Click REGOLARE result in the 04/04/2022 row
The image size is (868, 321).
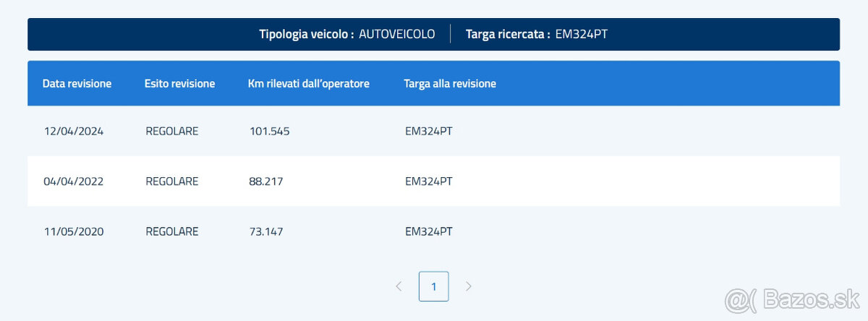pyautogui.click(x=171, y=181)
